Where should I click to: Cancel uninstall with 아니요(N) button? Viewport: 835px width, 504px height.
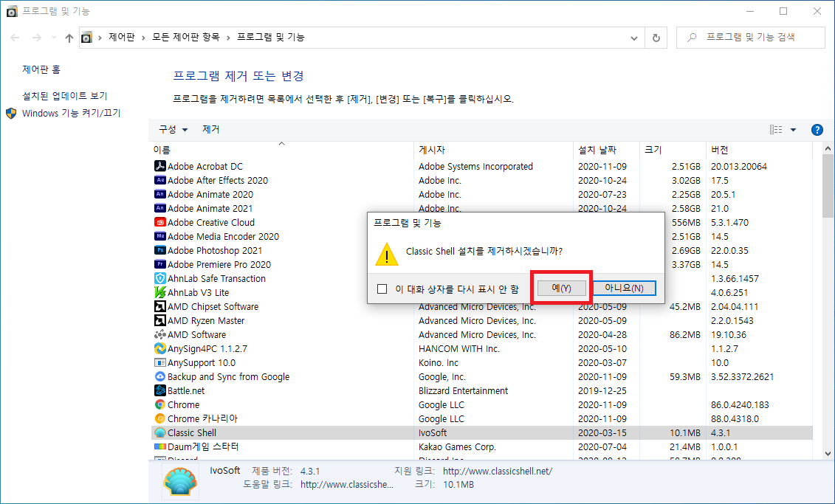(x=624, y=288)
